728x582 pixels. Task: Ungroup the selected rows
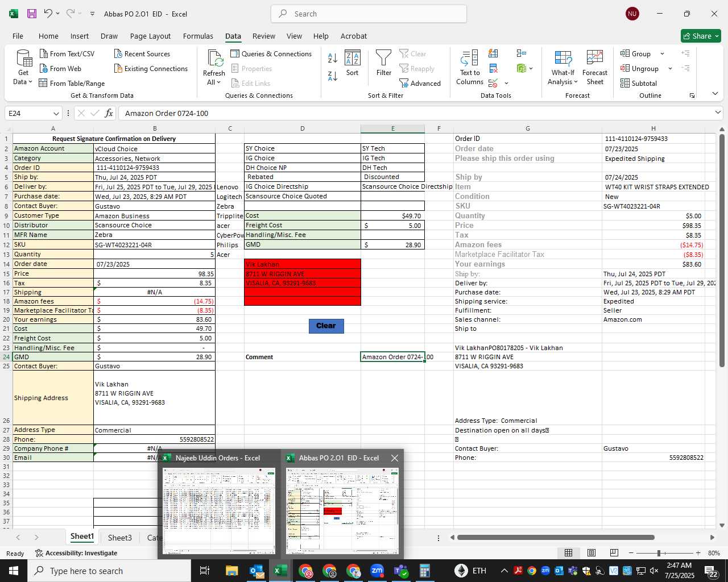tap(640, 69)
